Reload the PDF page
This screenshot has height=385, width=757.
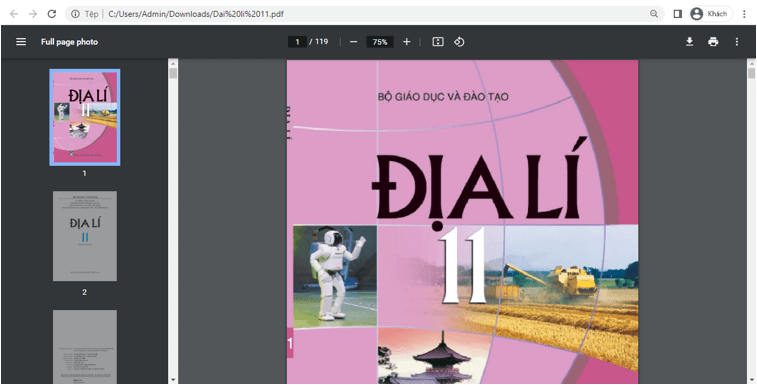click(x=52, y=14)
